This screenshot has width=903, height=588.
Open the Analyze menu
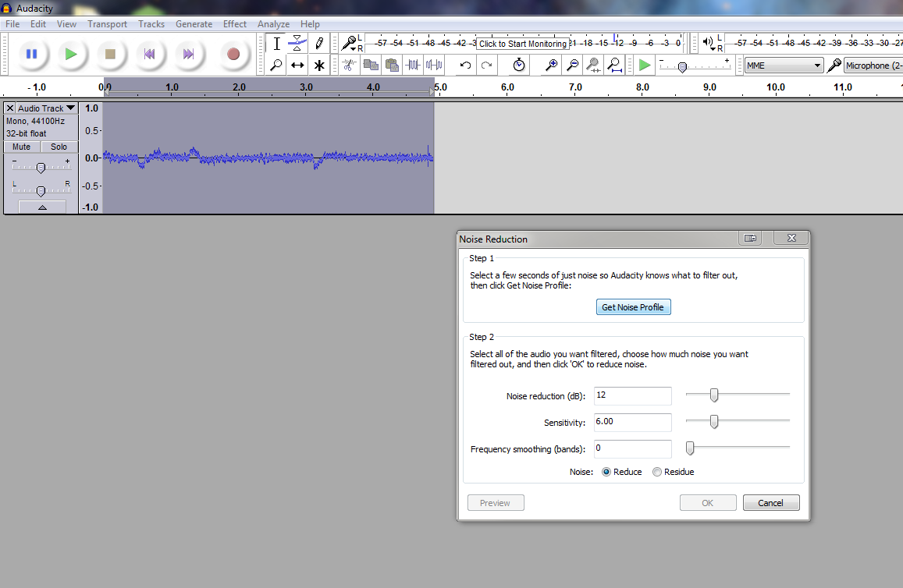(273, 24)
